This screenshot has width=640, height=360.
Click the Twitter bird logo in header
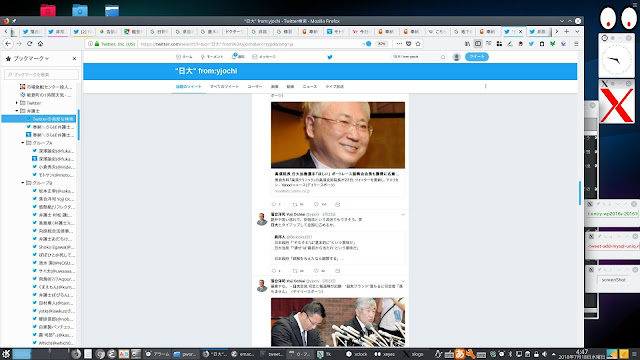tap(330, 57)
